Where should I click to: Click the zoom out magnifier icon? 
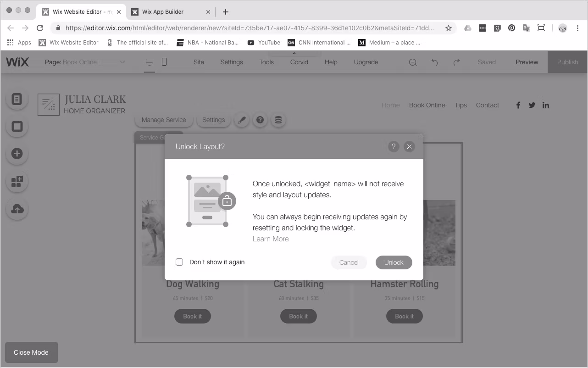click(413, 62)
